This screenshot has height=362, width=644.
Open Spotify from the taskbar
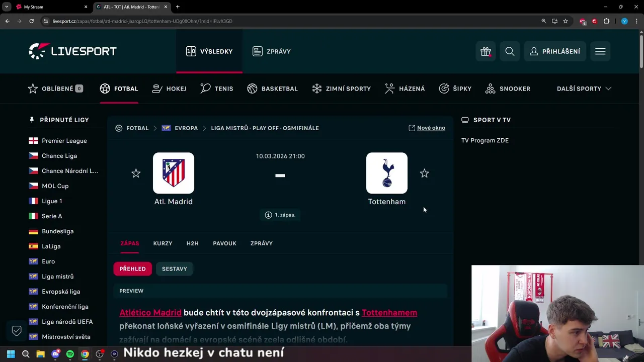point(70,354)
